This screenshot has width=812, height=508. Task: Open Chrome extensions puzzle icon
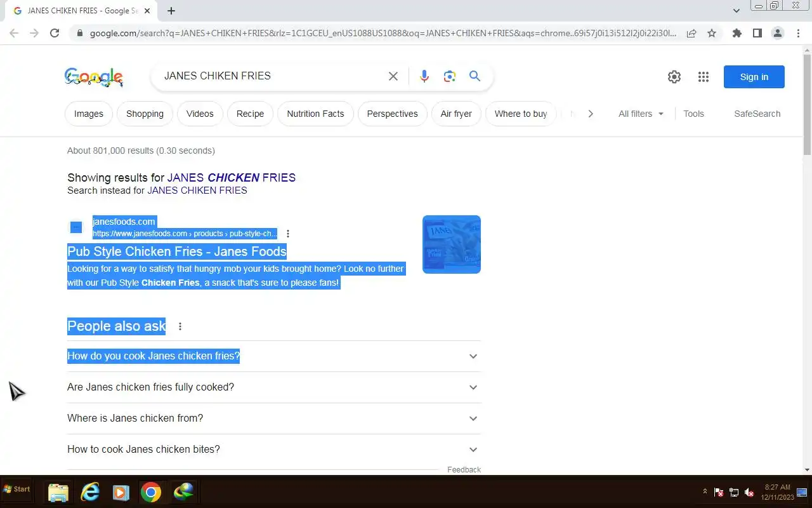(x=737, y=33)
